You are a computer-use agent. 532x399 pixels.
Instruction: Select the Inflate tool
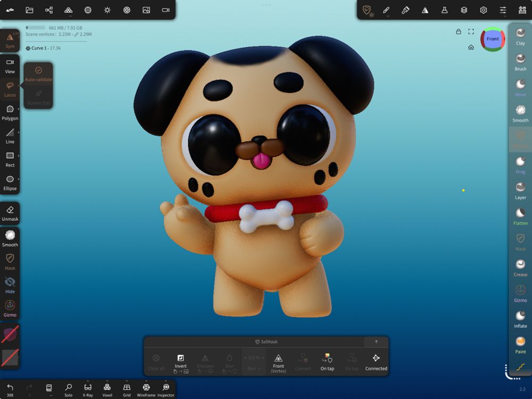click(x=520, y=320)
